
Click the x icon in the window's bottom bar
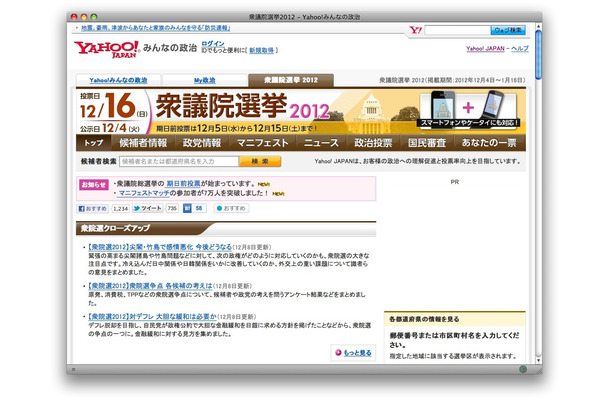(x=74, y=370)
